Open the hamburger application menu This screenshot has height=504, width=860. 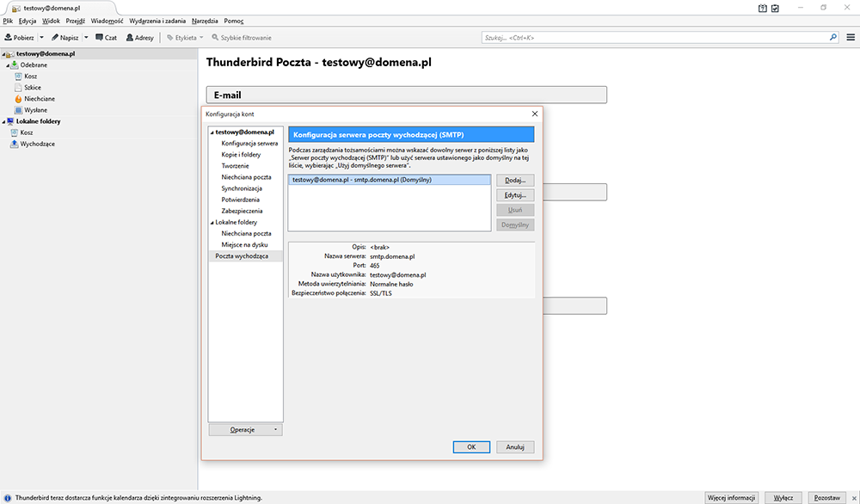[x=851, y=37]
